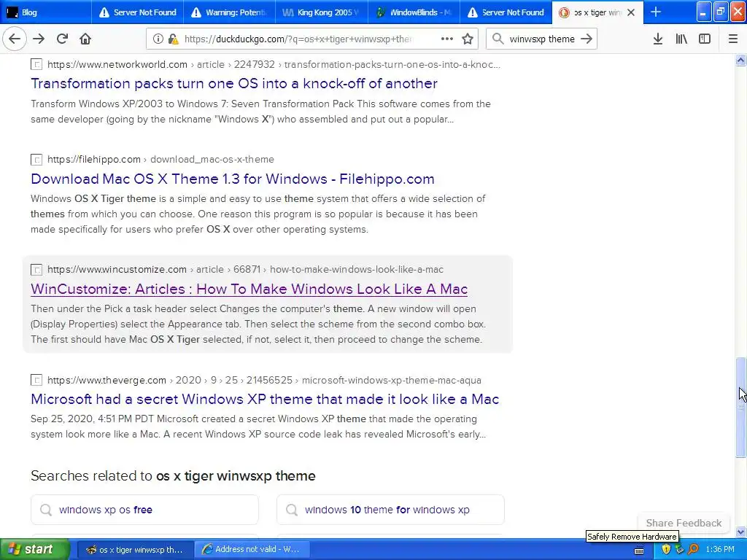Image resolution: width=747 pixels, height=560 pixels.
Task: Click the magnifier tray icon
Action: pos(693,549)
